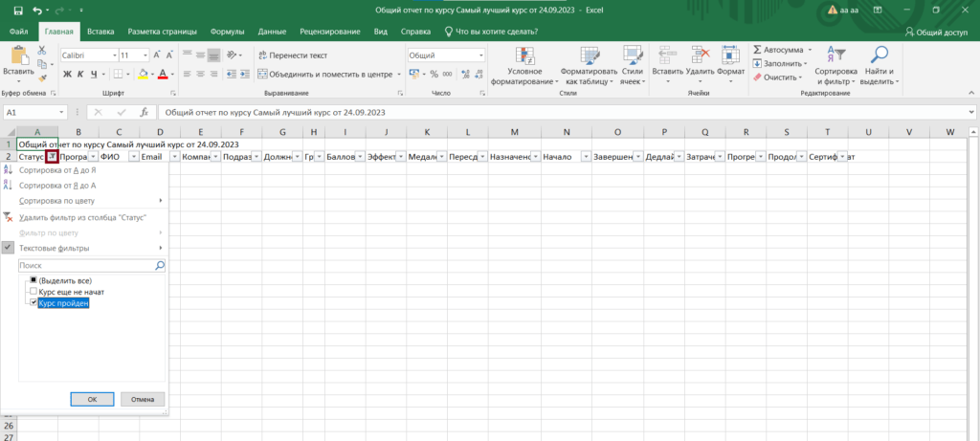Click the Очистить clear button
Viewport: 980px width, 441px height.
[x=777, y=77]
